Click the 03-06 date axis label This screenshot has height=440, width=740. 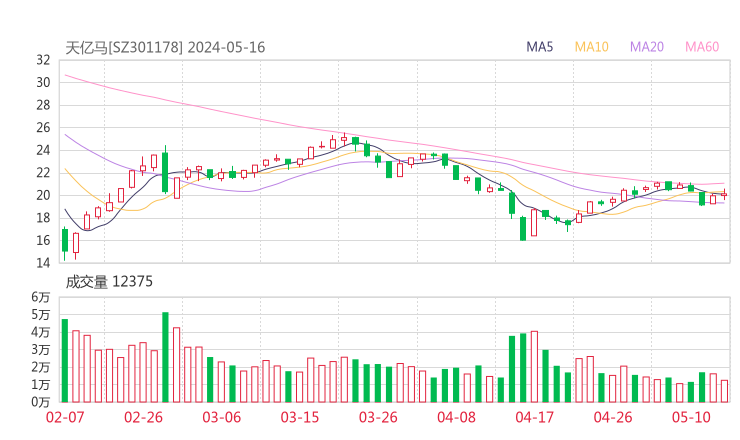click(x=222, y=417)
